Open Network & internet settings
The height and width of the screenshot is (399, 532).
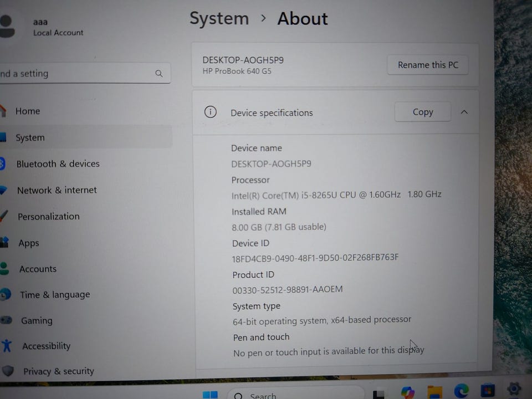click(x=57, y=190)
